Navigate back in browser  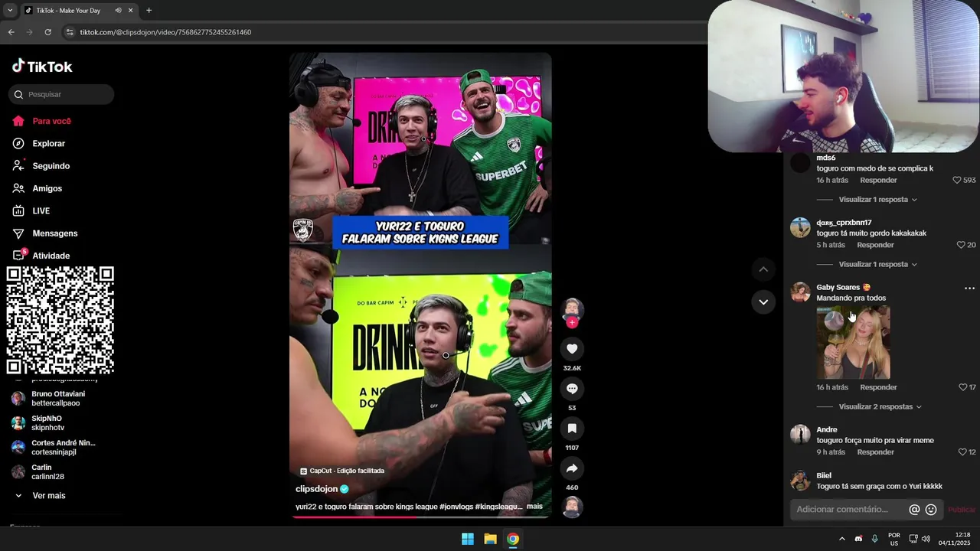(11, 32)
